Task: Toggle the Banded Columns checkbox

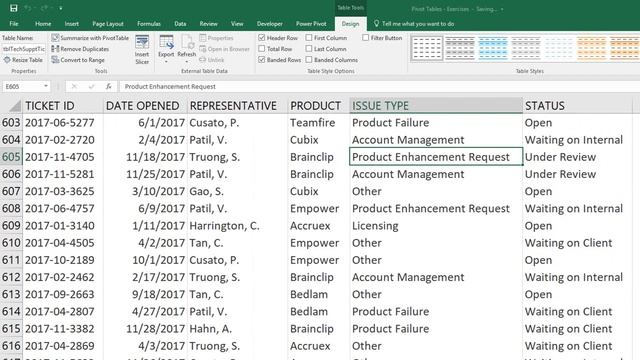Action: [309, 60]
